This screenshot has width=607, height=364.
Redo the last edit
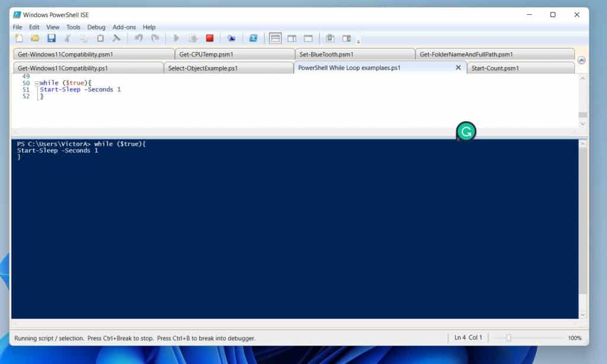tap(155, 38)
